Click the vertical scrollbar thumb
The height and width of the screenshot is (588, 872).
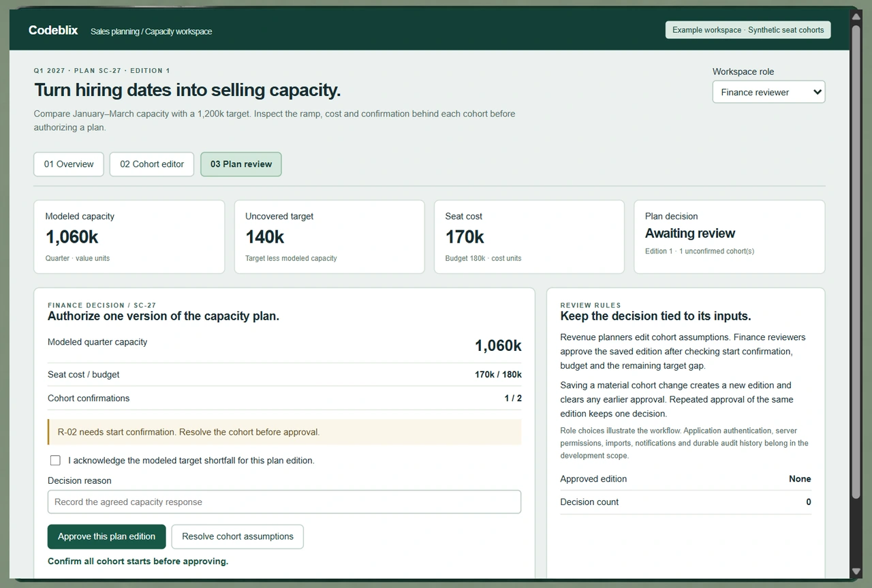pyautogui.click(x=856, y=261)
